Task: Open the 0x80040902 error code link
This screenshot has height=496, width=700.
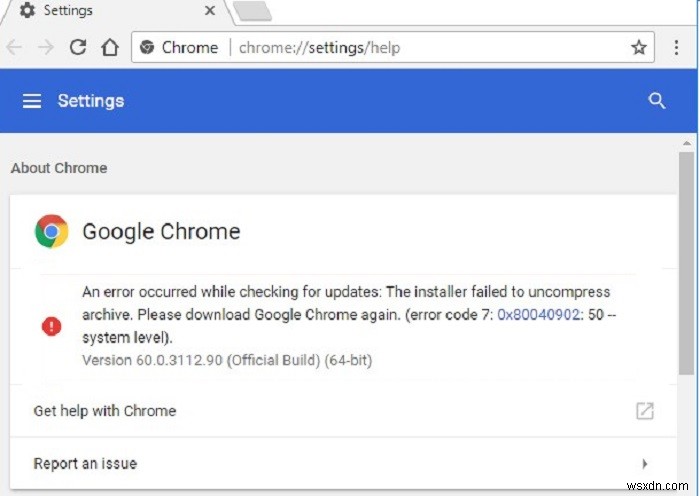Action: [x=538, y=315]
